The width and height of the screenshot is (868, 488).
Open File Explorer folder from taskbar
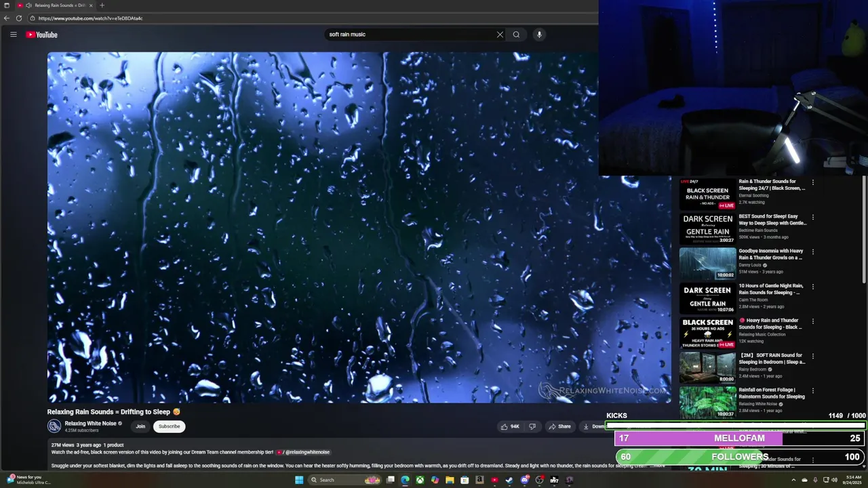tap(450, 480)
